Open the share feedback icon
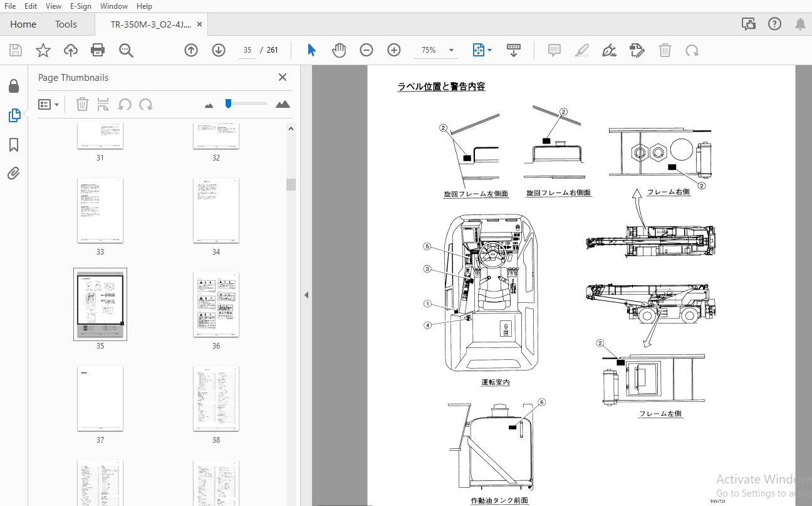Viewport: 812px width, 506px height. coord(748,24)
